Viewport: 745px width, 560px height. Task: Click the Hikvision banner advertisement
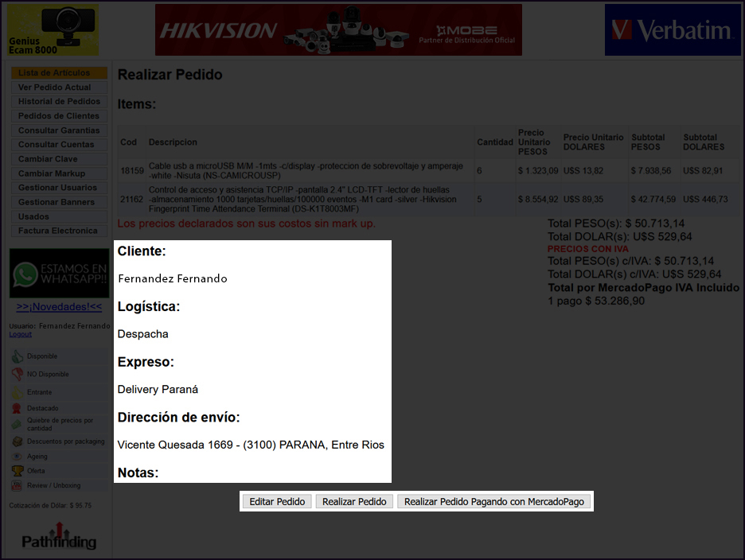click(x=338, y=30)
